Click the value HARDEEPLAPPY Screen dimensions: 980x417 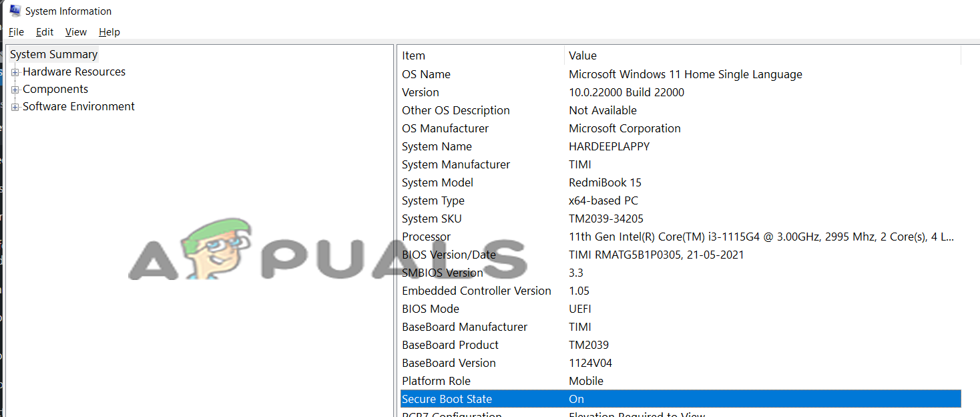pyautogui.click(x=609, y=146)
